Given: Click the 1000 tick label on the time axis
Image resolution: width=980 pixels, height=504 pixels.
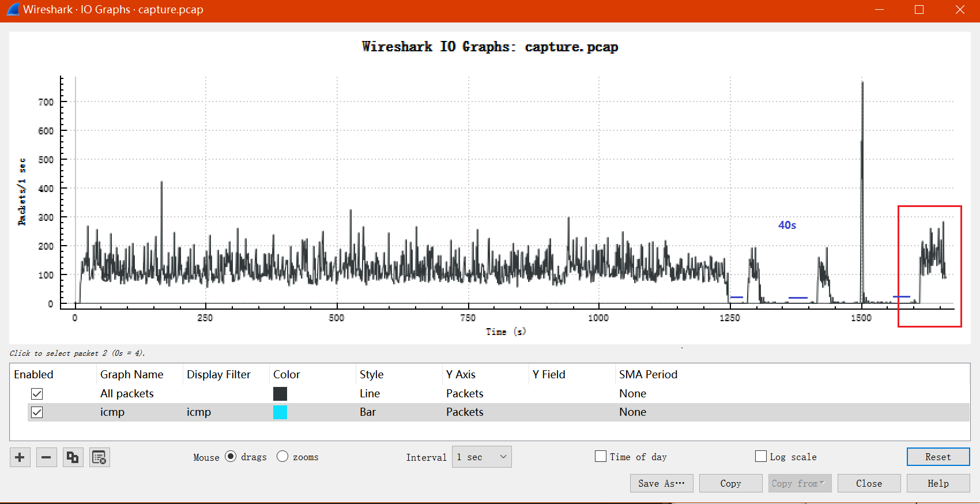Looking at the screenshot, I should pos(598,318).
